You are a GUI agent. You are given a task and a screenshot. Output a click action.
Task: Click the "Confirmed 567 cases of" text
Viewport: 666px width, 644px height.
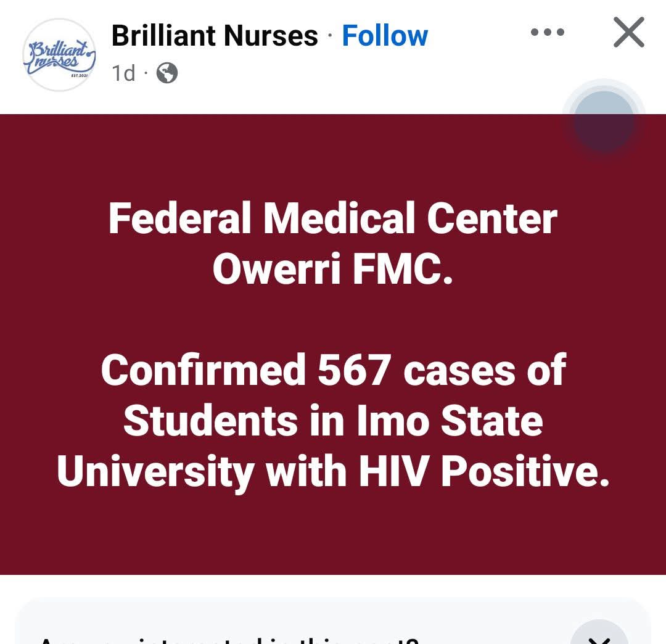tap(333, 371)
